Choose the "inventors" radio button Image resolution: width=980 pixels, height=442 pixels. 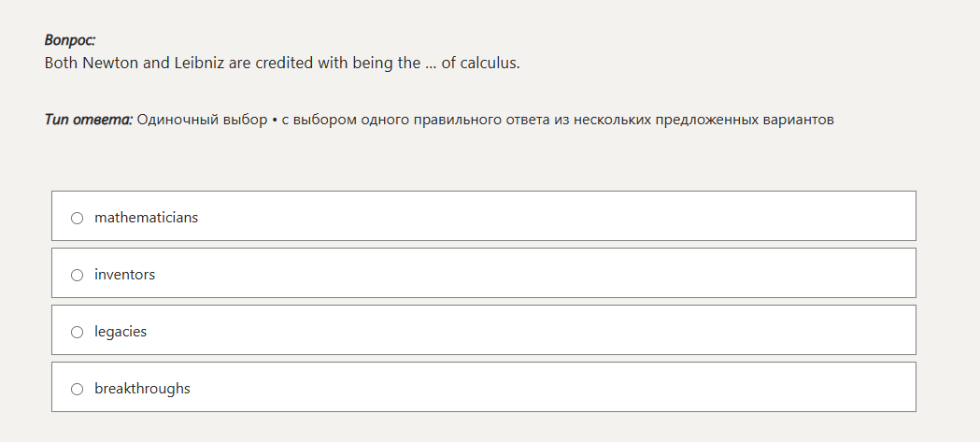coord(77,275)
